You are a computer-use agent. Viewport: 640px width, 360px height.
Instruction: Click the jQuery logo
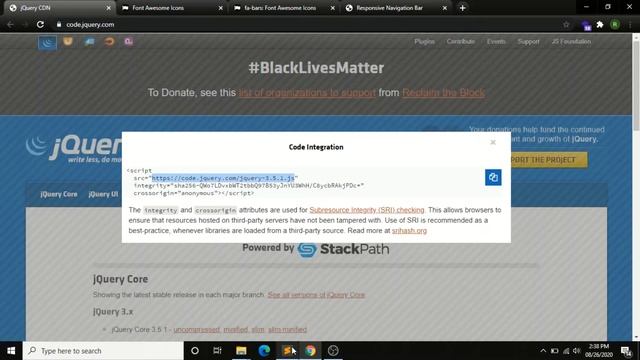coord(73,148)
